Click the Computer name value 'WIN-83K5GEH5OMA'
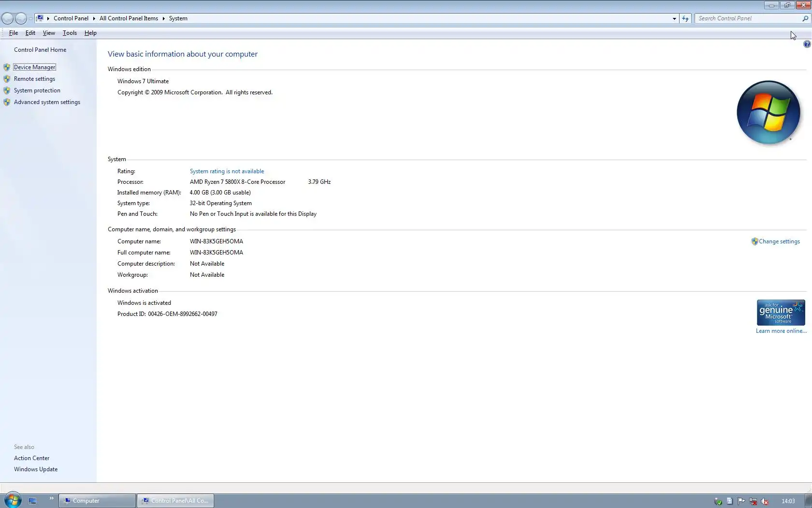 coord(217,241)
